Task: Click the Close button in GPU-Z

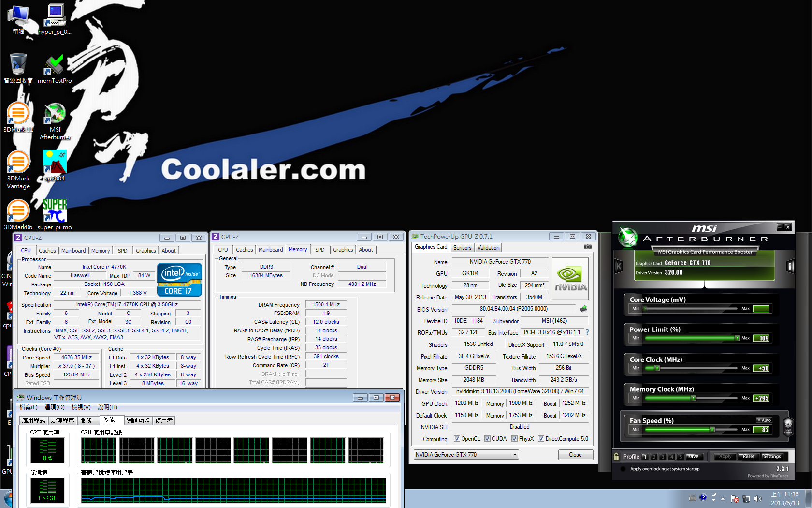Action: 575,455
